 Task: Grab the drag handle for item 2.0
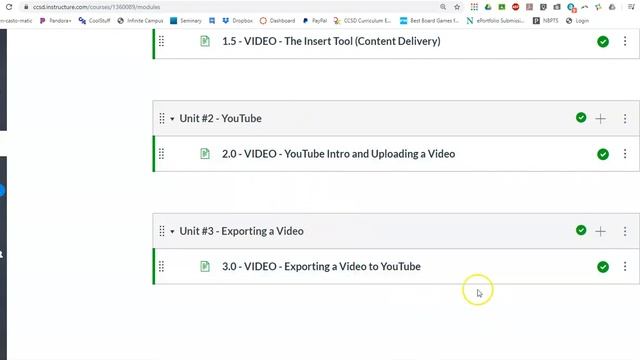pos(162,154)
